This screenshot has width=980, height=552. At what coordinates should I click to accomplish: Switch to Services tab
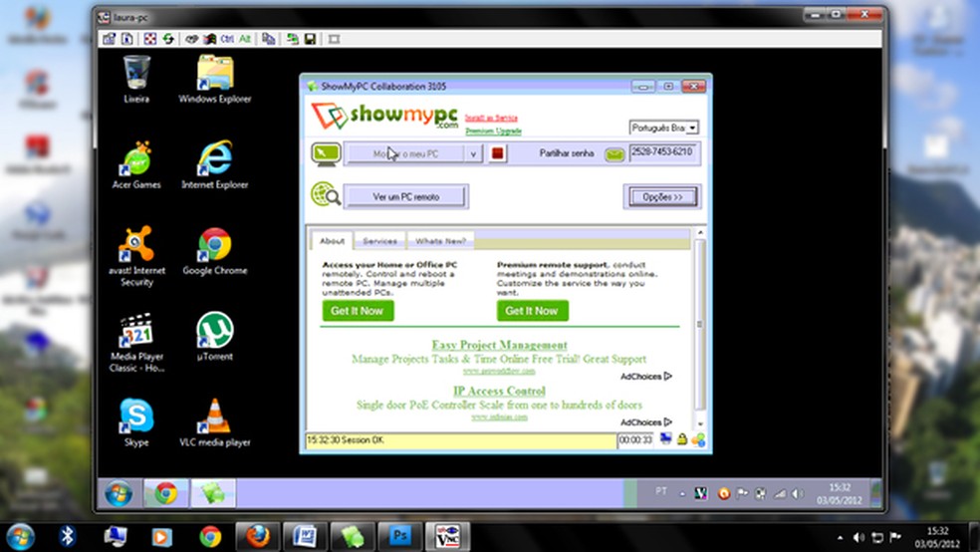380,241
